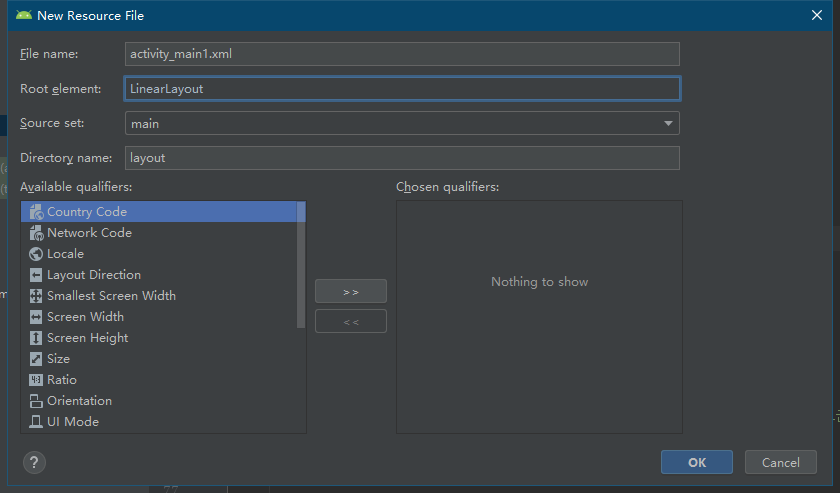
Task: Click the Smallest Screen Width icon
Action: point(36,296)
